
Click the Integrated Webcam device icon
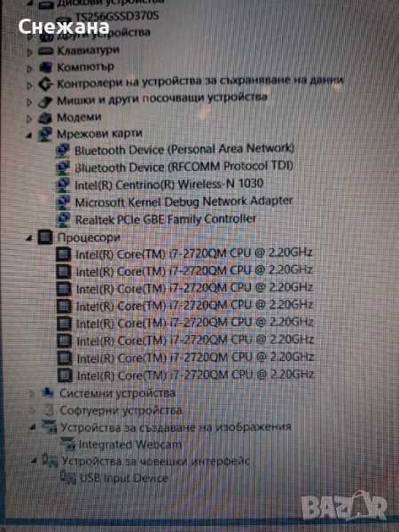tap(67, 444)
